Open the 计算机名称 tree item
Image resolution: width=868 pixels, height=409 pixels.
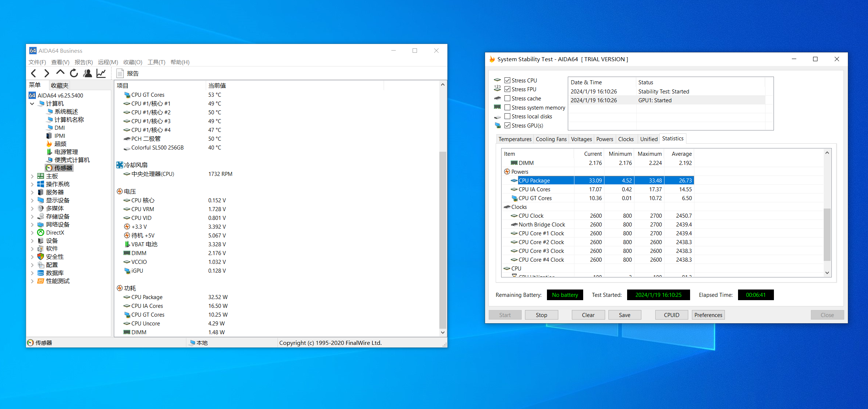[65, 120]
